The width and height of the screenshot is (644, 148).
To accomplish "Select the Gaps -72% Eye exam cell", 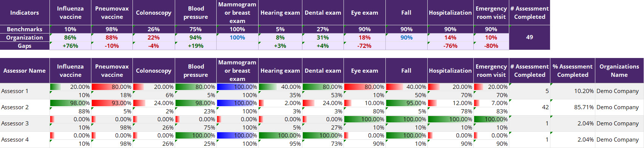I will pyautogui.click(x=365, y=46).
